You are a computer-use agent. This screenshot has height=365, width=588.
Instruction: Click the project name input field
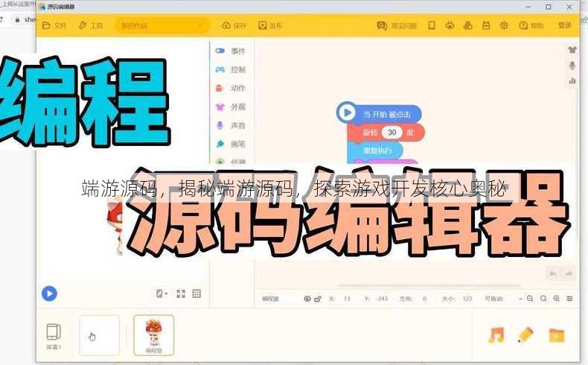[x=162, y=25]
